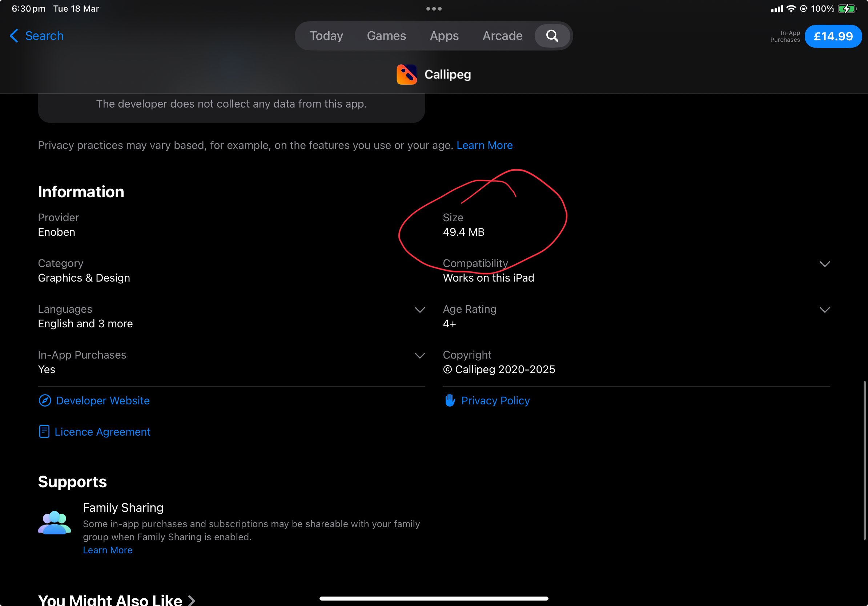Tap the home indicator bar

coord(434,598)
